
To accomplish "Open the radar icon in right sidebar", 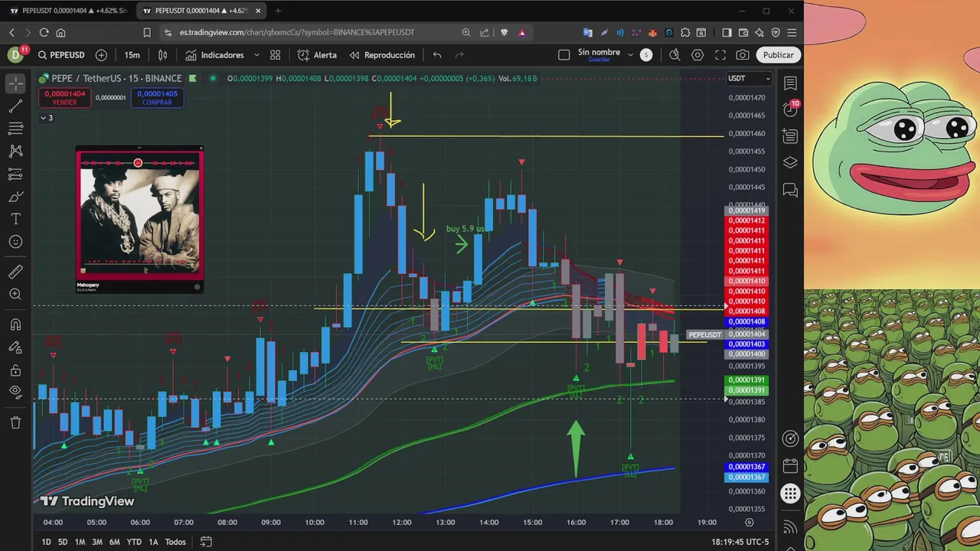I will point(791,439).
